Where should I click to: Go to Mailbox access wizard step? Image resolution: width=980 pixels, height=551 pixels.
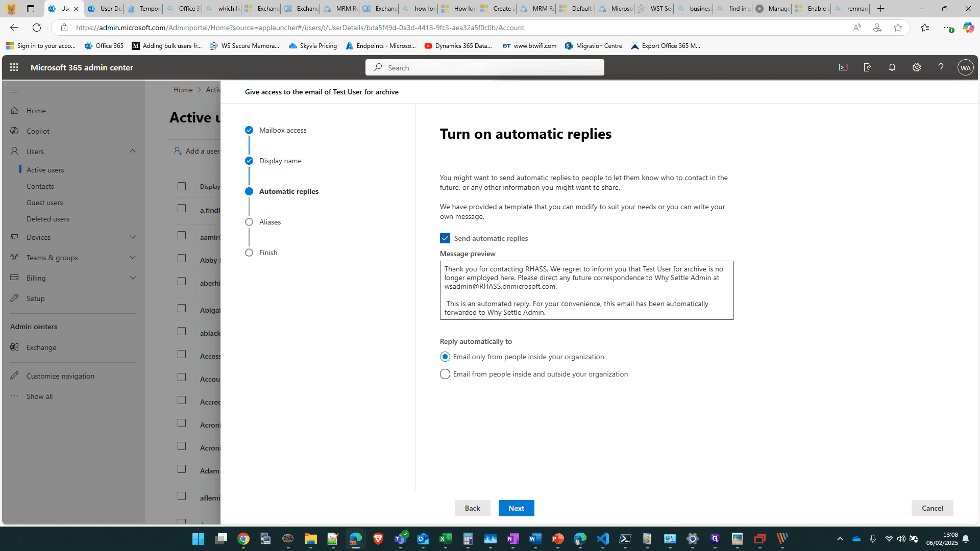[282, 130]
